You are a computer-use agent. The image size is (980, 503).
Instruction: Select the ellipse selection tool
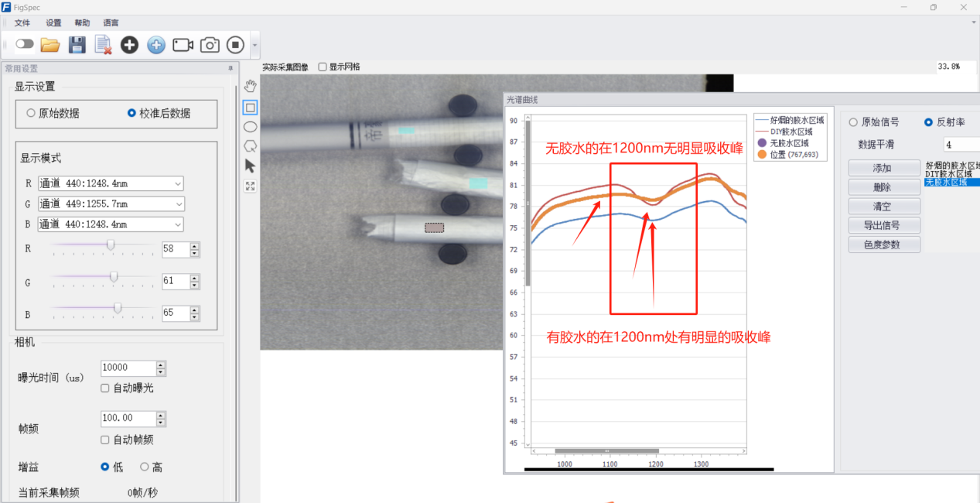[x=250, y=127]
